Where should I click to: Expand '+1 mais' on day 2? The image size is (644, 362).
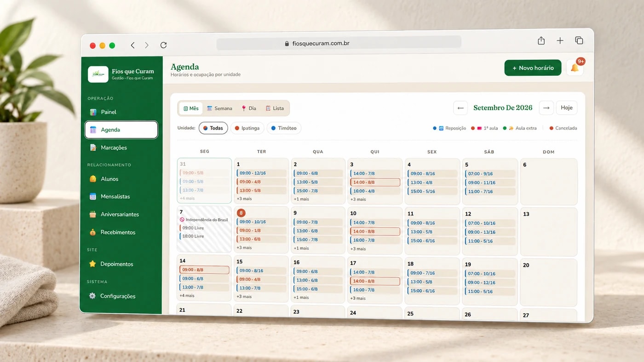tap(301, 199)
